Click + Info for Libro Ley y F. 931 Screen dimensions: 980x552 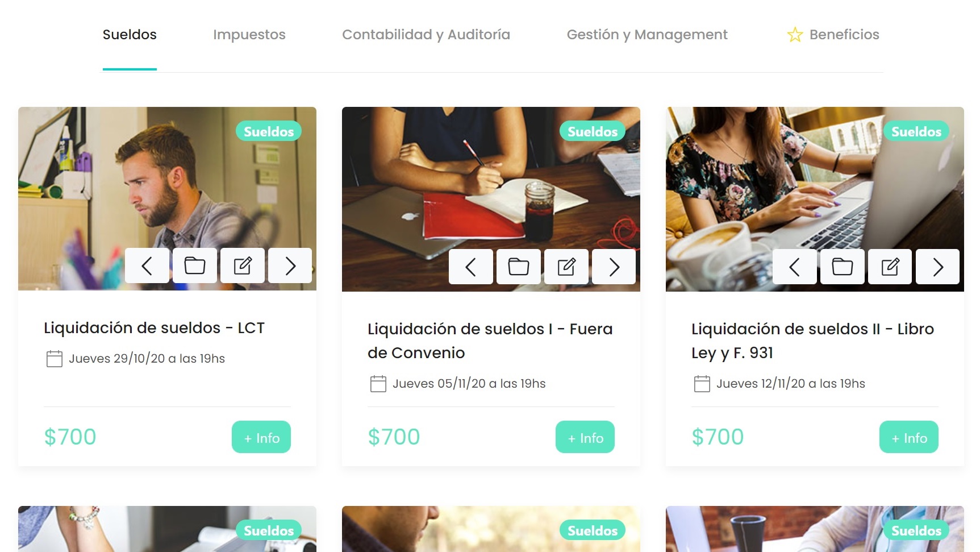(x=909, y=437)
